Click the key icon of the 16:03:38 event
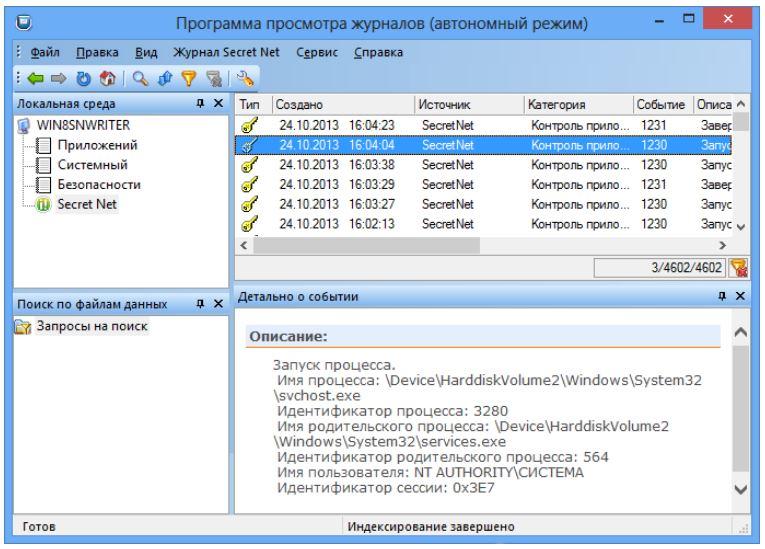765x549 pixels. tap(250, 165)
